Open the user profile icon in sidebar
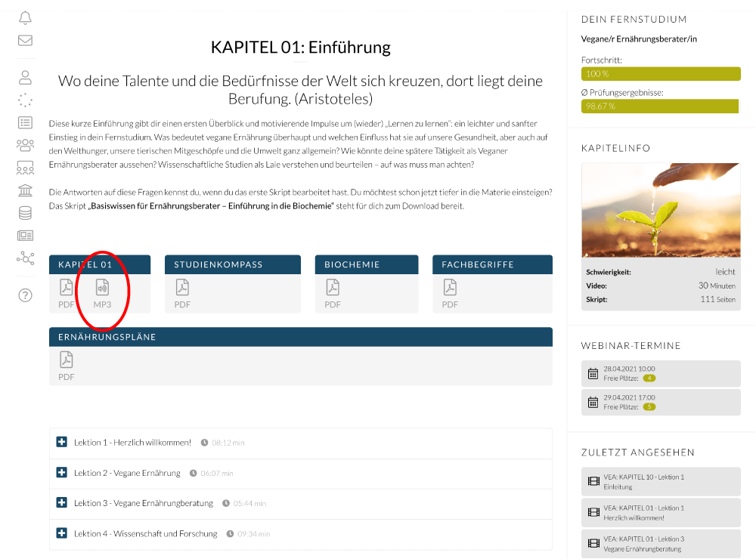The height and width of the screenshot is (559, 756). pyautogui.click(x=25, y=78)
